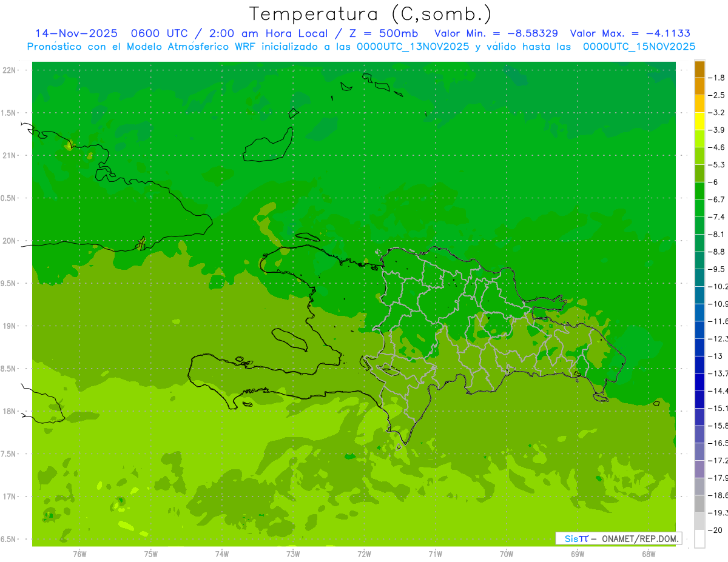Image resolution: width=728 pixels, height=562 pixels.
Task: Click the 'Temperatura (C,somb.)' title
Action: 371,14
